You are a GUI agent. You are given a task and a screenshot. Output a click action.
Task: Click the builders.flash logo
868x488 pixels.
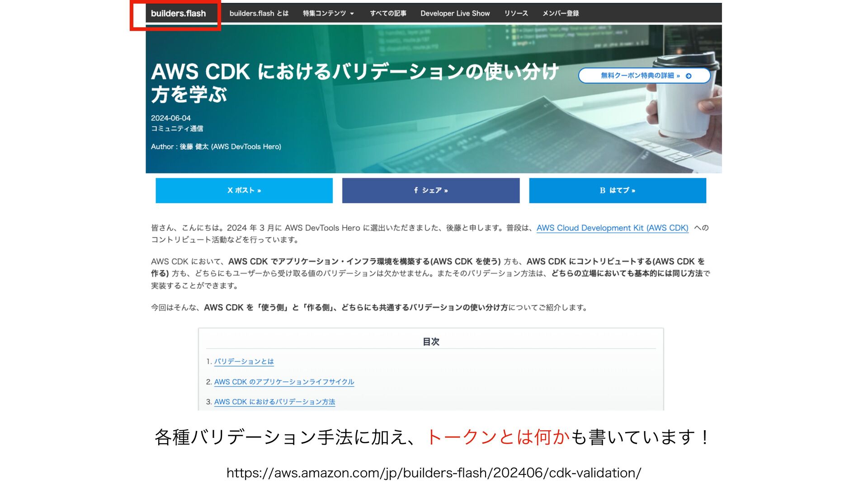[x=178, y=14]
